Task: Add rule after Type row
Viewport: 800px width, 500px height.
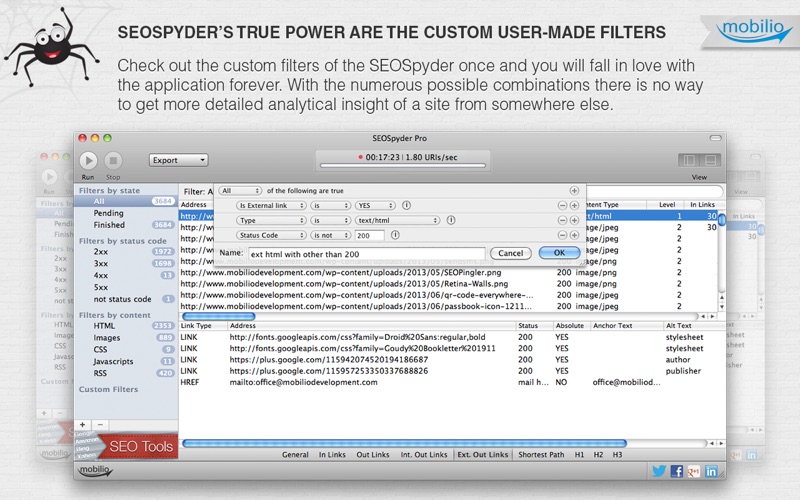Action: tap(574, 220)
